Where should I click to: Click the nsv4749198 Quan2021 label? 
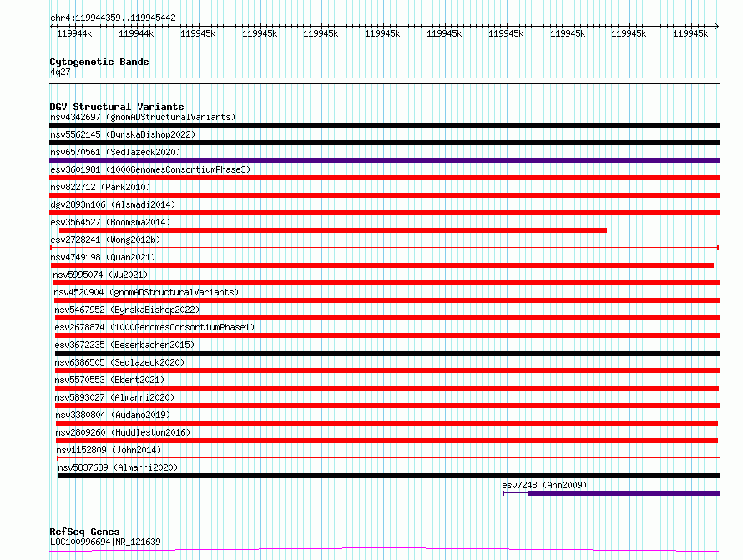click(103, 257)
